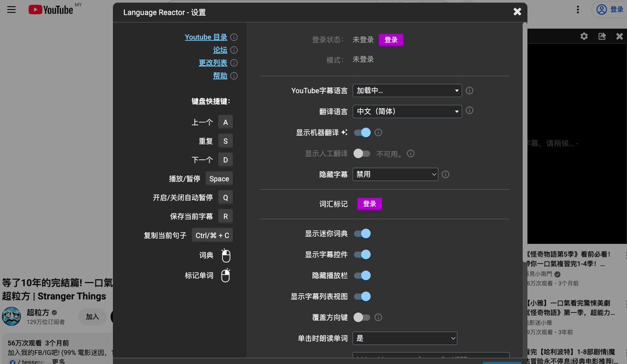Click the export icon in side panel
Screen dimensions: 627x364
602,36
